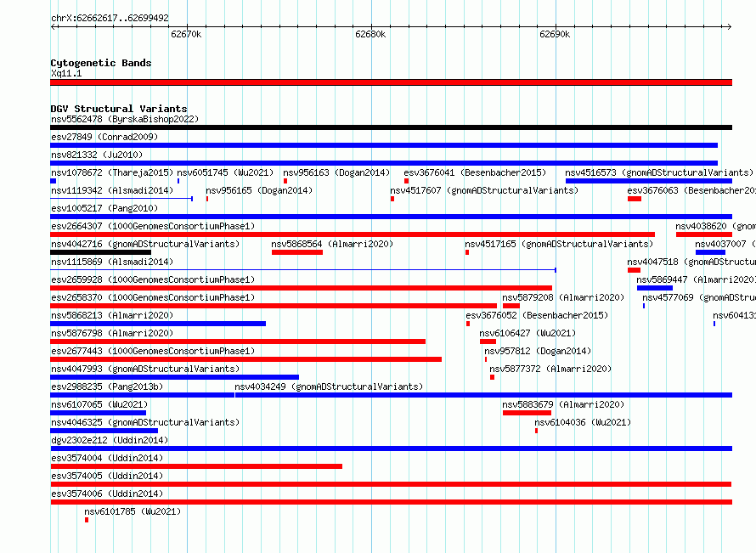This screenshot has width=756, height=553.
Task: Click the 62670k ruler position label
Action: 186,34
